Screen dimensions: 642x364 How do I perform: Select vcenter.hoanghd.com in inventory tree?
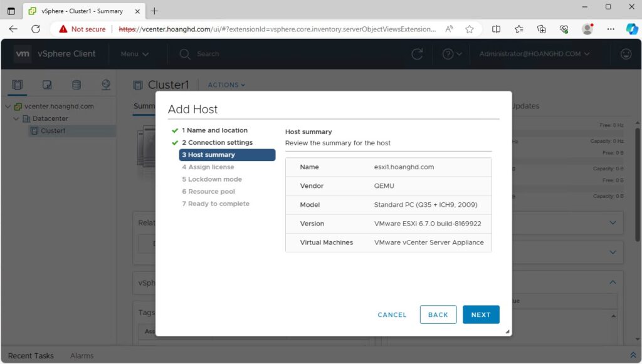pyautogui.click(x=59, y=107)
